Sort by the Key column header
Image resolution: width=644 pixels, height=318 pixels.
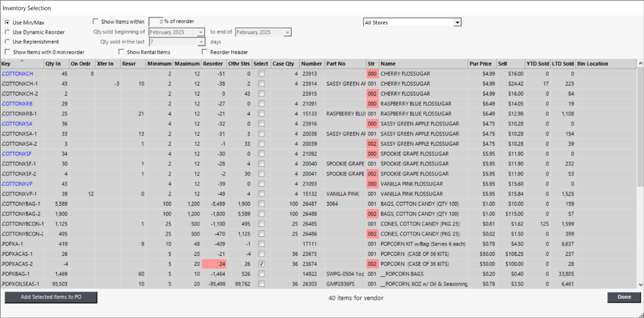tap(22, 64)
